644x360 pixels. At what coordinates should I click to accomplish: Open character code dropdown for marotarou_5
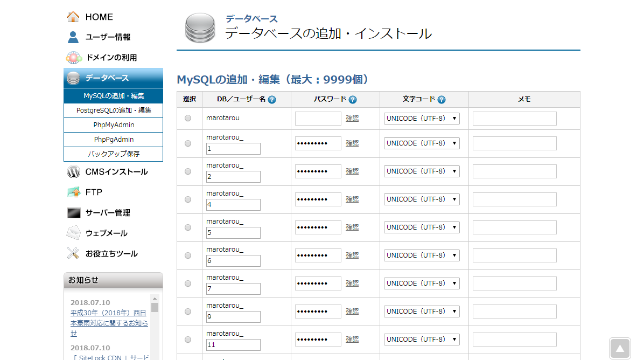pyautogui.click(x=422, y=227)
